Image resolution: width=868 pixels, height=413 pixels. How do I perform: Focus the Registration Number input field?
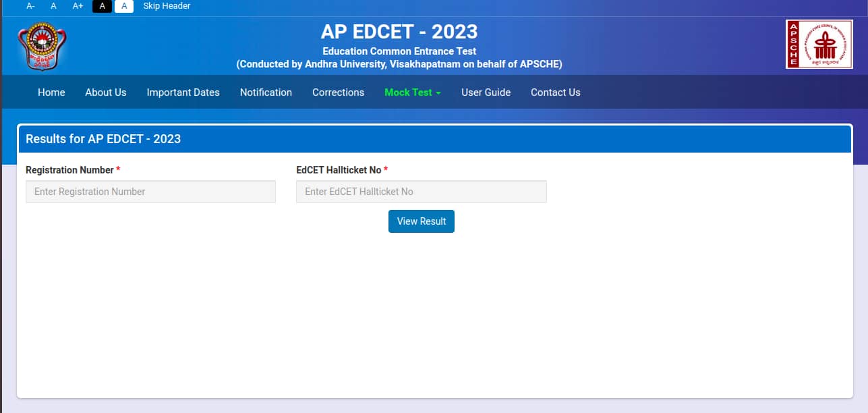[150, 192]
